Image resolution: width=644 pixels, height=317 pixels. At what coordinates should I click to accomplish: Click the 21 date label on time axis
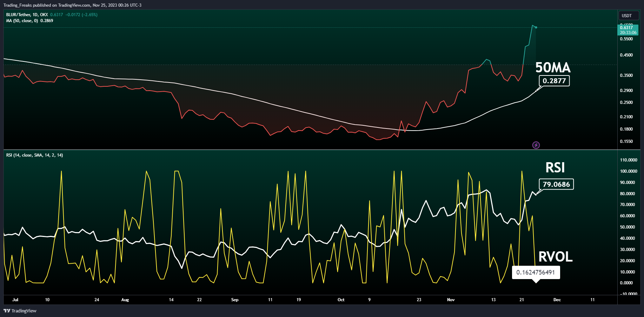point(522,300)
